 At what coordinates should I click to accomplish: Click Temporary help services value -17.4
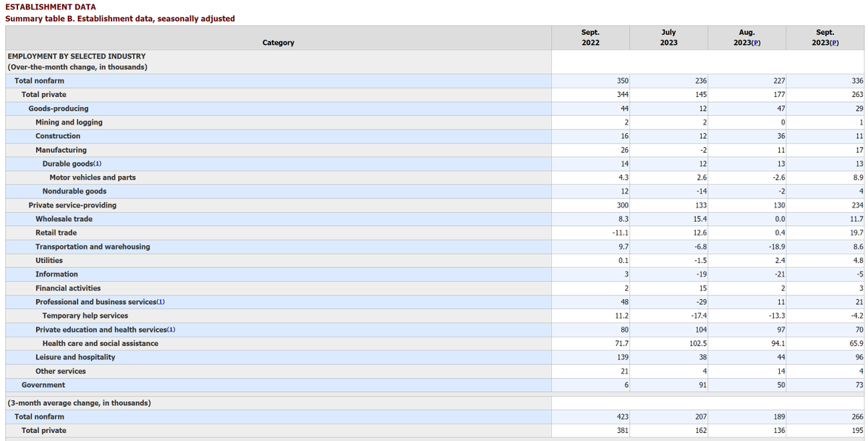click(x=698, y=316)
